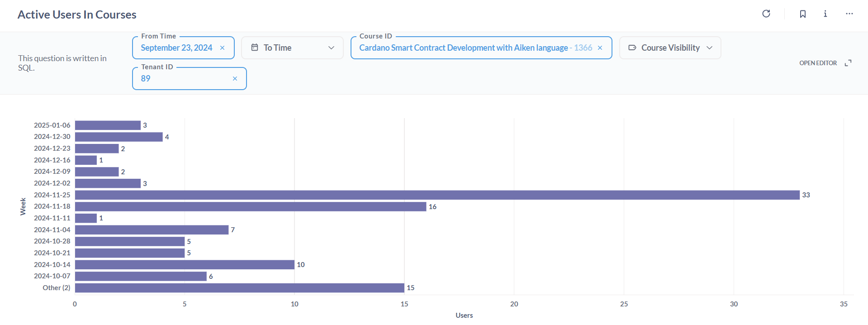Screen dimensions: 868x325
Task: Clear the From Time filter
Action: coord(222,48)
